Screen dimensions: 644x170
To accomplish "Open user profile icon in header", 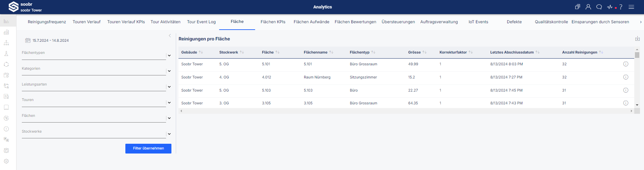I will pyautogui.click(x=588, y=7).
